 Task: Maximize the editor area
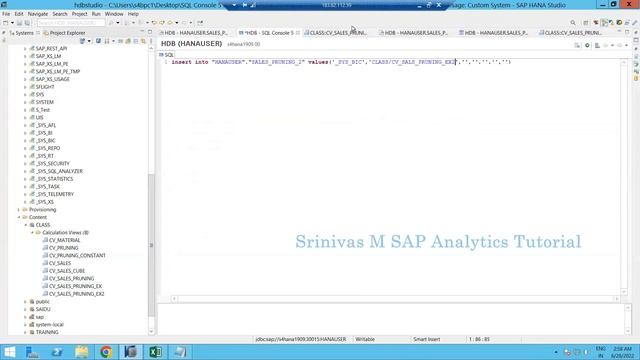(627, 32)
